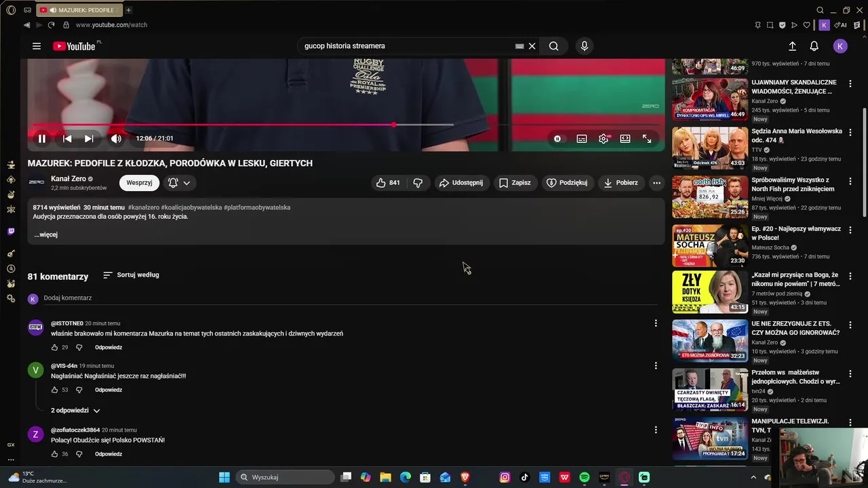Image resolution: width=868 pixels, height=488 pixels.
Task: Open the account avatar K menu
Action: (840, 46)
